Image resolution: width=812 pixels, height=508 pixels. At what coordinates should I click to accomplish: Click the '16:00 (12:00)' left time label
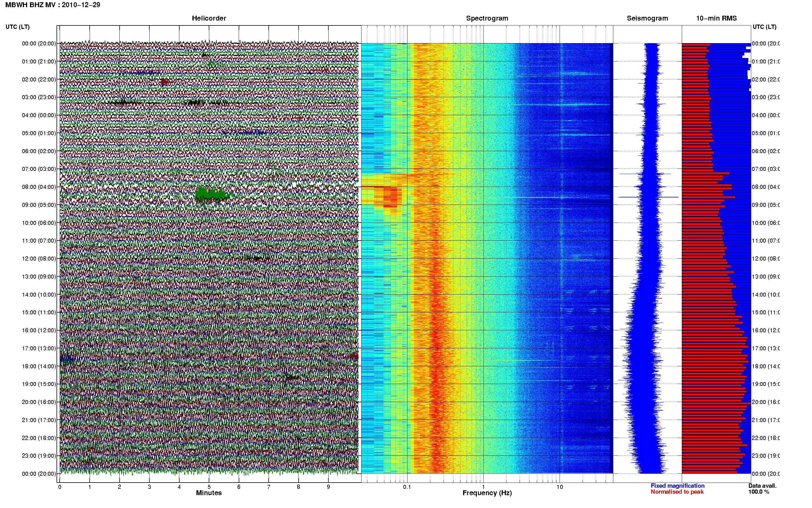click(x=39, y=330)
